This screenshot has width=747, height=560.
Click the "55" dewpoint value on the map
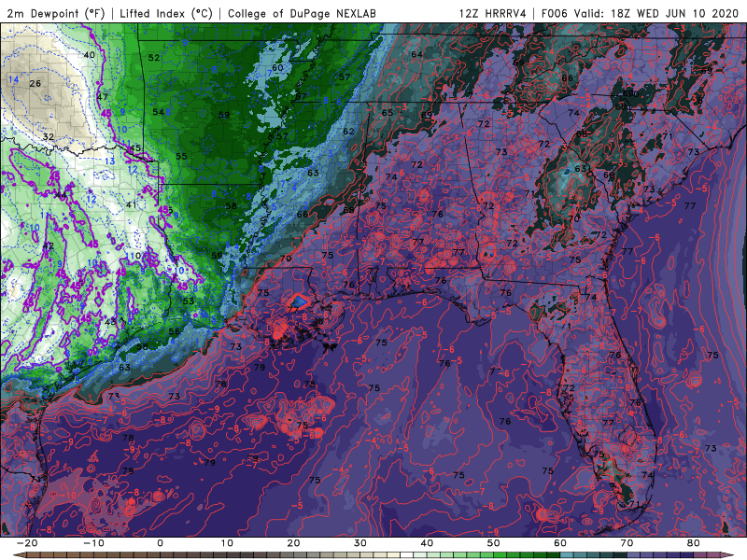point(181,157)
